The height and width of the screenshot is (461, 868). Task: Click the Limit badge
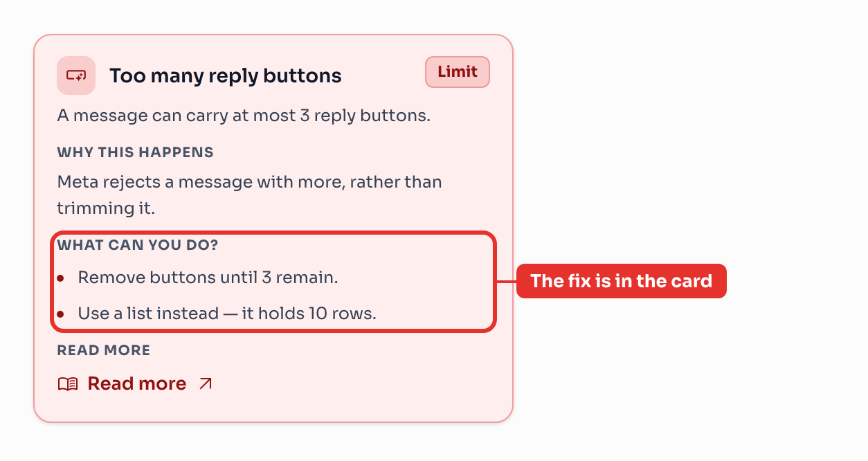pos(458,72)
